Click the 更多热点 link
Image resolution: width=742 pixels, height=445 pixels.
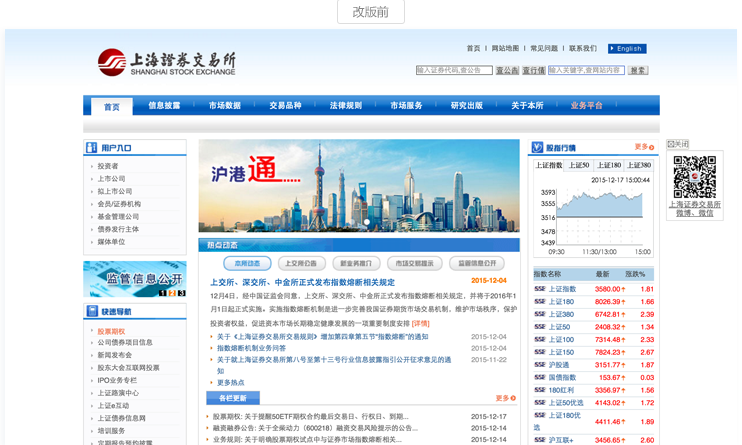coord(230,383)
